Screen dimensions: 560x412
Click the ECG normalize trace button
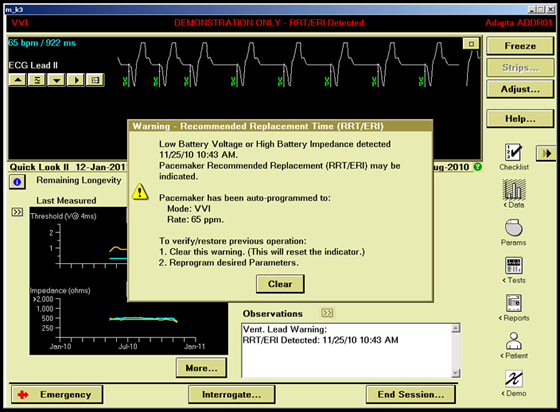37,80
